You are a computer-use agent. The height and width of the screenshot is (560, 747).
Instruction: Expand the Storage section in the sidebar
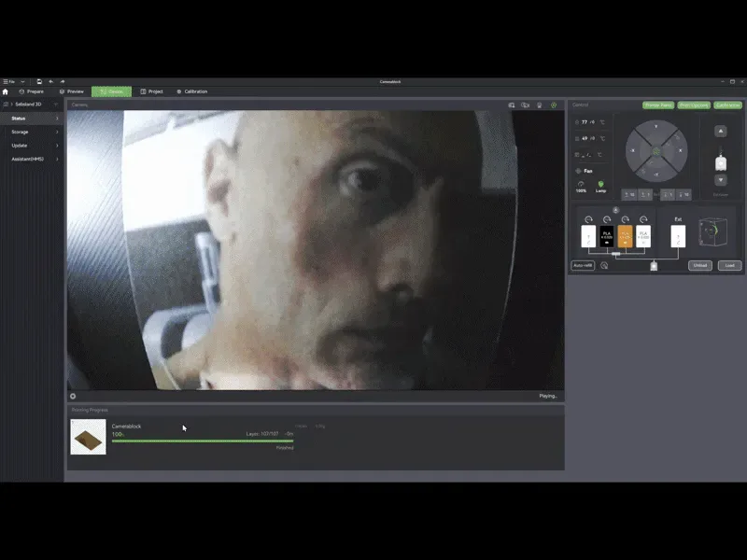click(x=32, y=132)
